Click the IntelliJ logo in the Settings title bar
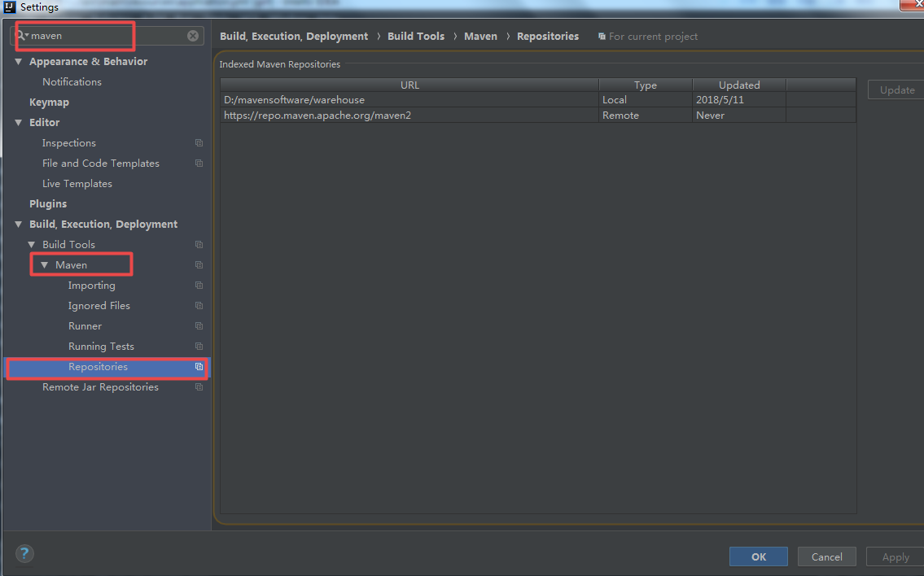Viewport: 924px width, 576px height. pos(10,7)
